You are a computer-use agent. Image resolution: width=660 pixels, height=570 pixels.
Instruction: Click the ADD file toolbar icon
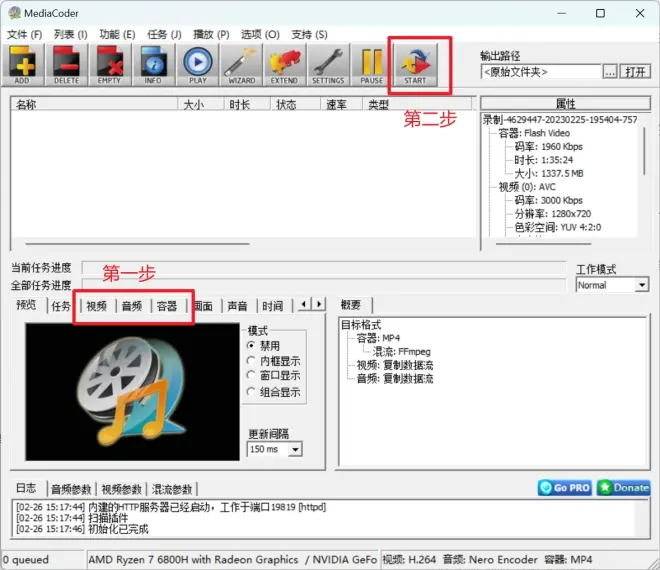22,65
